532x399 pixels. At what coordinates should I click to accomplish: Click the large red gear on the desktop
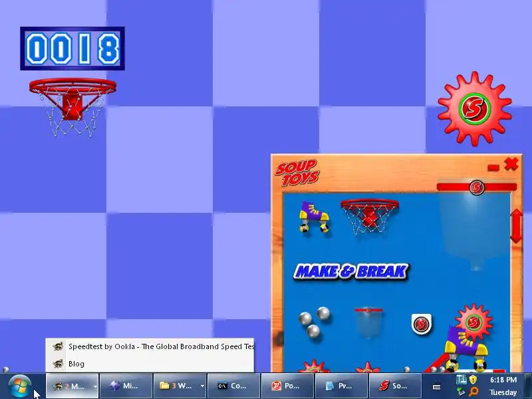point(475,108)
